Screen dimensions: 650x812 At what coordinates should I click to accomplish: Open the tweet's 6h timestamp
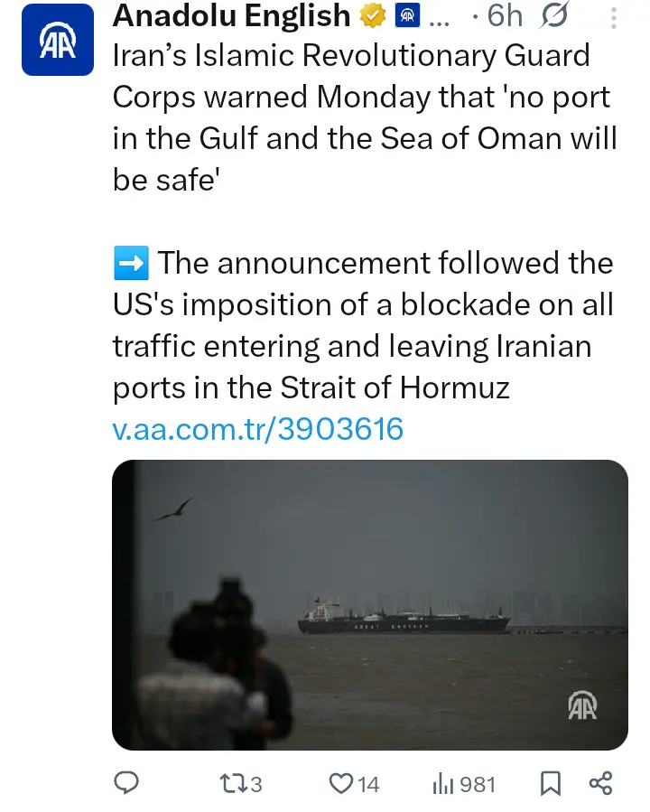[x=505, y=15]
